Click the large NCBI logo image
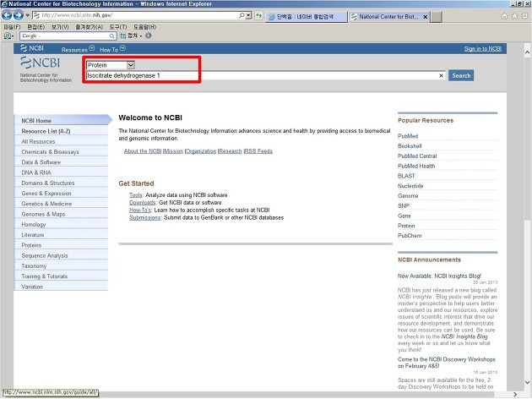This screenshot has width=532, height=399. (40, 63)
